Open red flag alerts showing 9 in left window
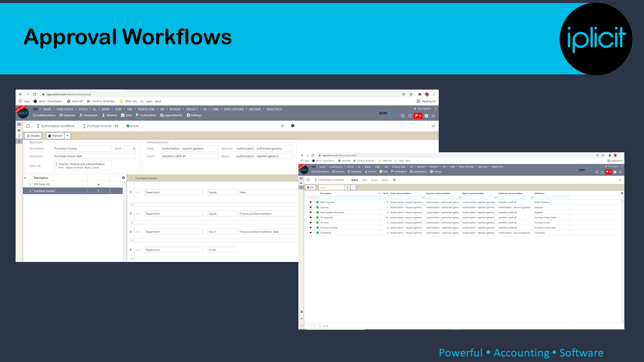This screenshot has width=644, height=362. 418,116
